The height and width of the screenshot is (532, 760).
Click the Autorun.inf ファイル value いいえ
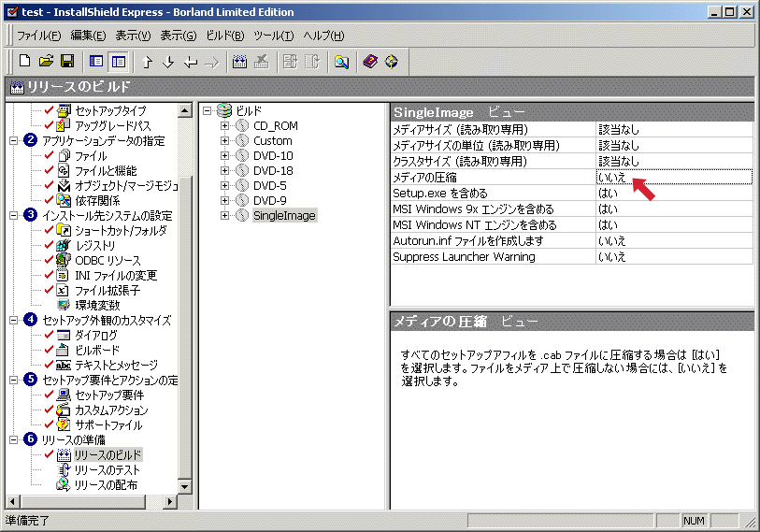674,240
